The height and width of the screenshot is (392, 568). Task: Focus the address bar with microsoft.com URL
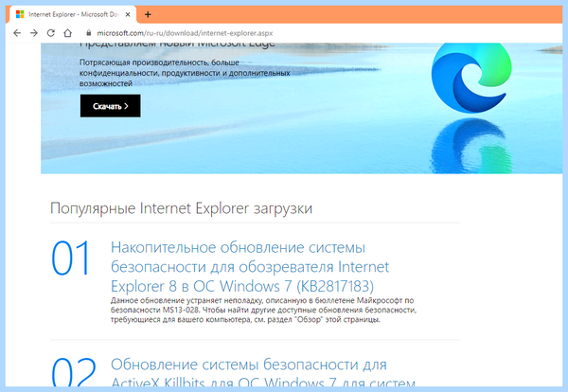pos(185,33)
